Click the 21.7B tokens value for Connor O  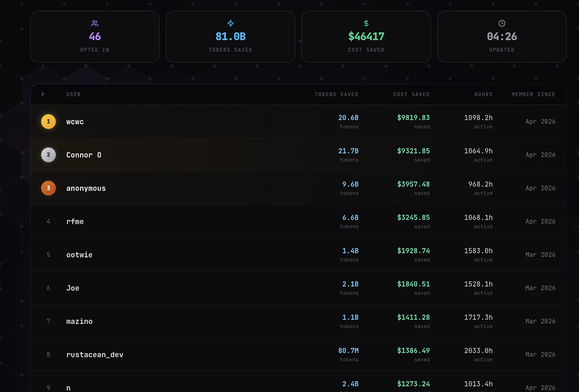point(348,151)
